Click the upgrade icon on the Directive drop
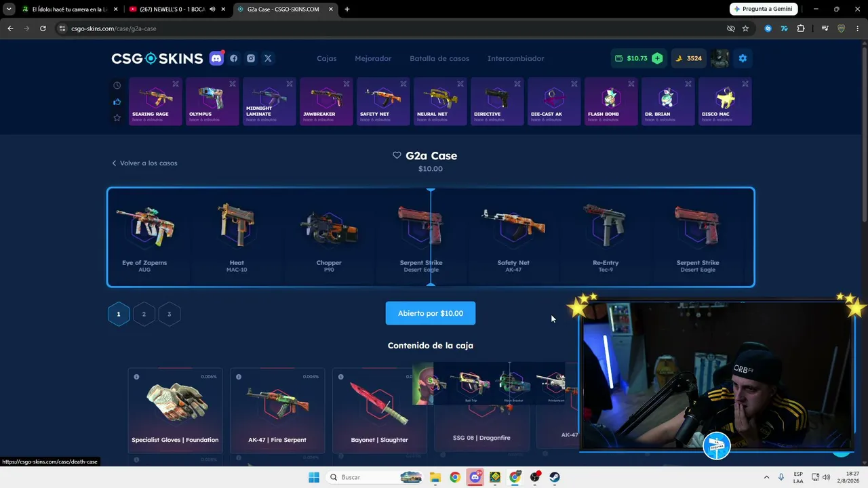Viewport: 868px width, 488px height. point(517,84)
